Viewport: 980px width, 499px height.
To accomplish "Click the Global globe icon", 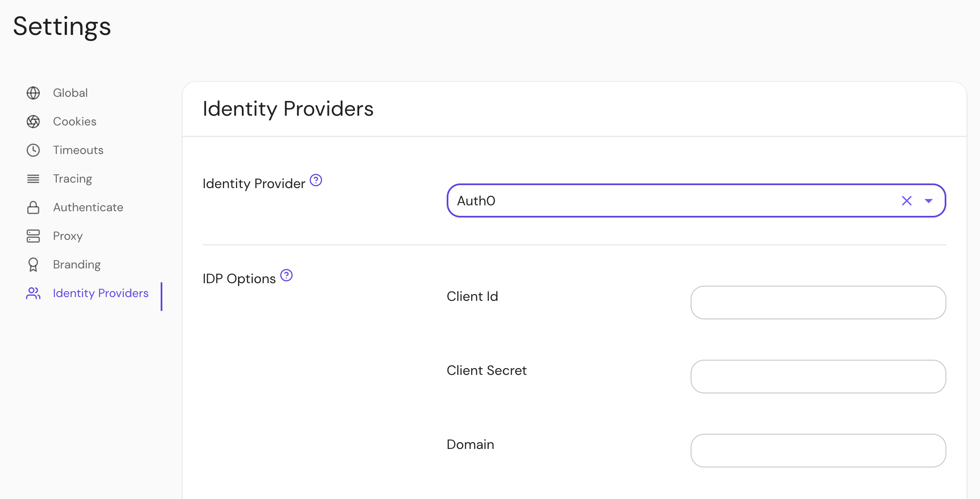I will tap(33, 93).
